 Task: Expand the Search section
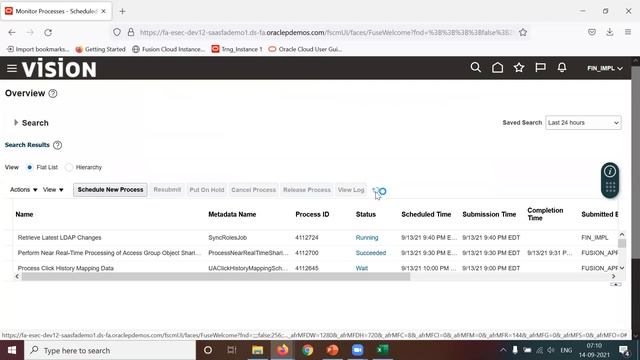coord(16,122)
